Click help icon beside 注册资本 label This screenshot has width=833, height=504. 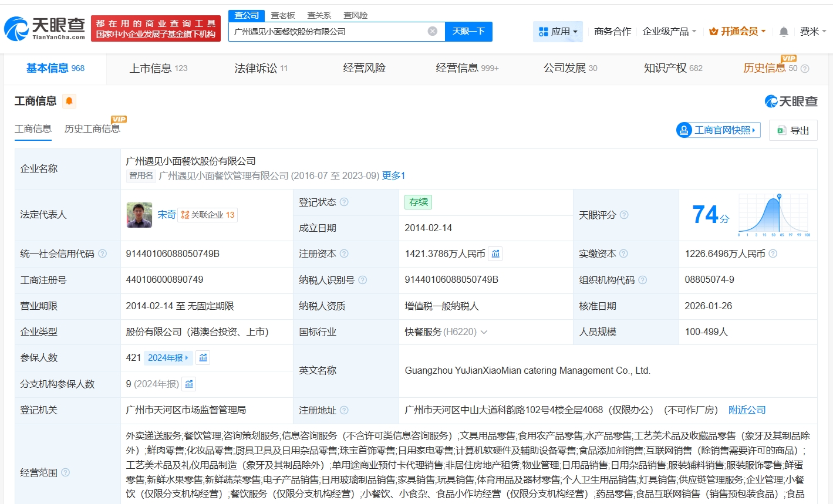pyautogui.click(x=344, y=253)
